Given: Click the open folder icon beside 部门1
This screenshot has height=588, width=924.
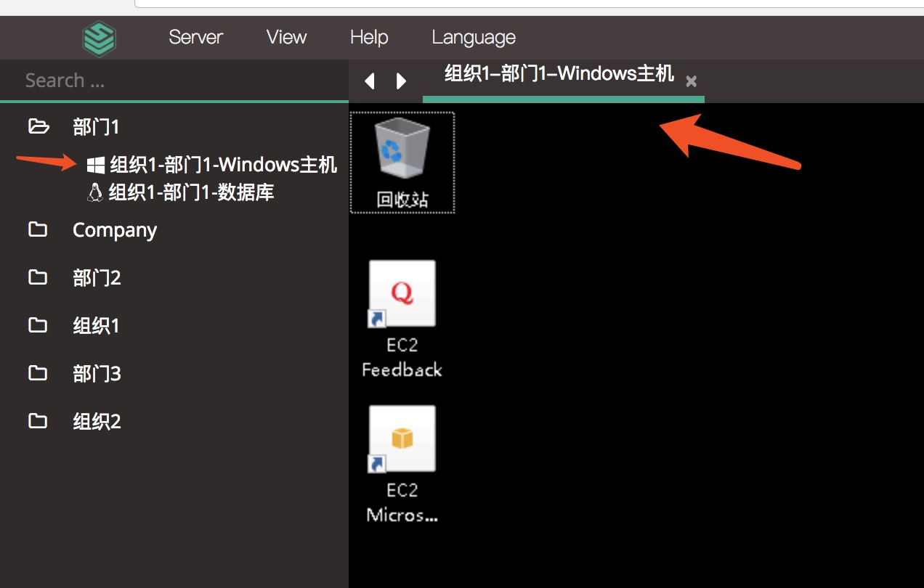Looking at the screenshot, I should click(38, 126).
